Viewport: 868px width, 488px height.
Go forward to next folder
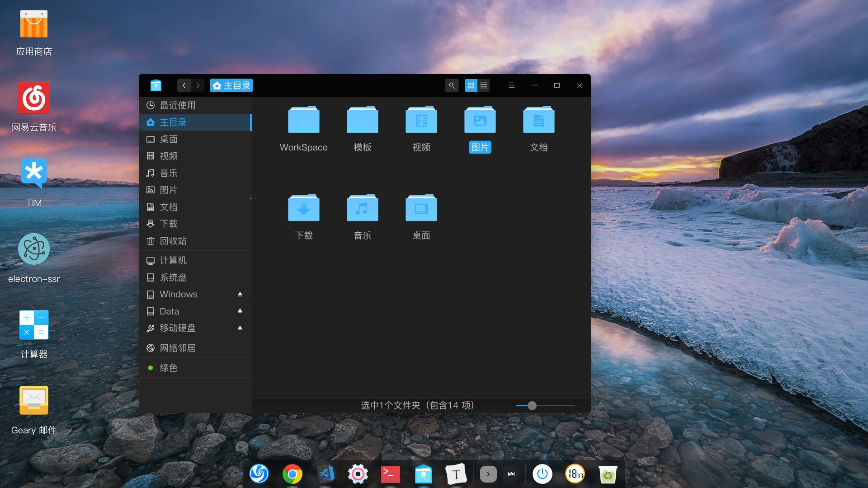click(x=198, y=85)
